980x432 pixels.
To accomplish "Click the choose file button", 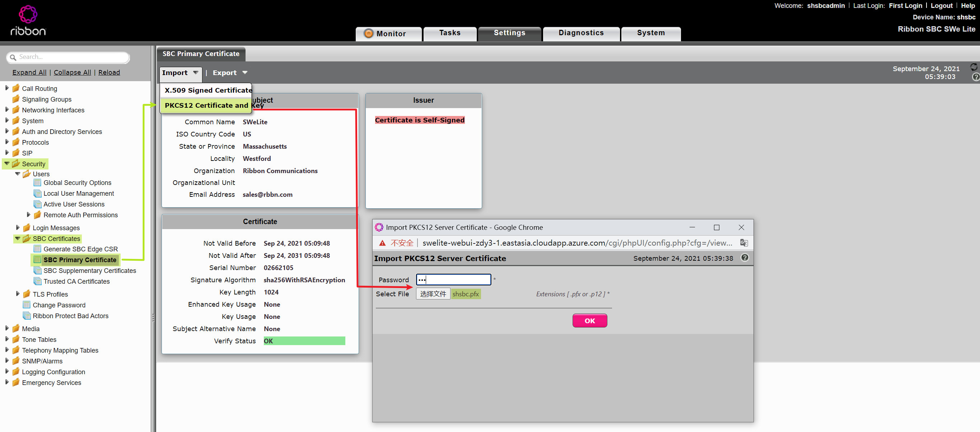I will [x=433, y=294].
